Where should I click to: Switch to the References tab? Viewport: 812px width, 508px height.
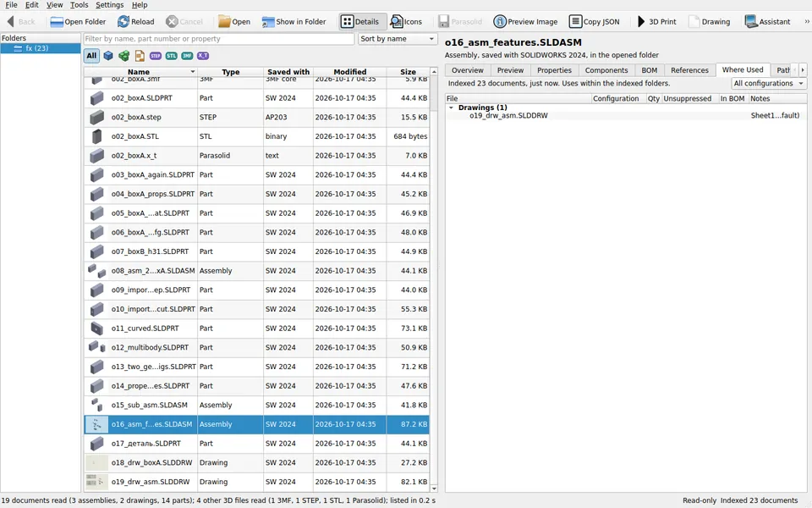pos(690,70)
